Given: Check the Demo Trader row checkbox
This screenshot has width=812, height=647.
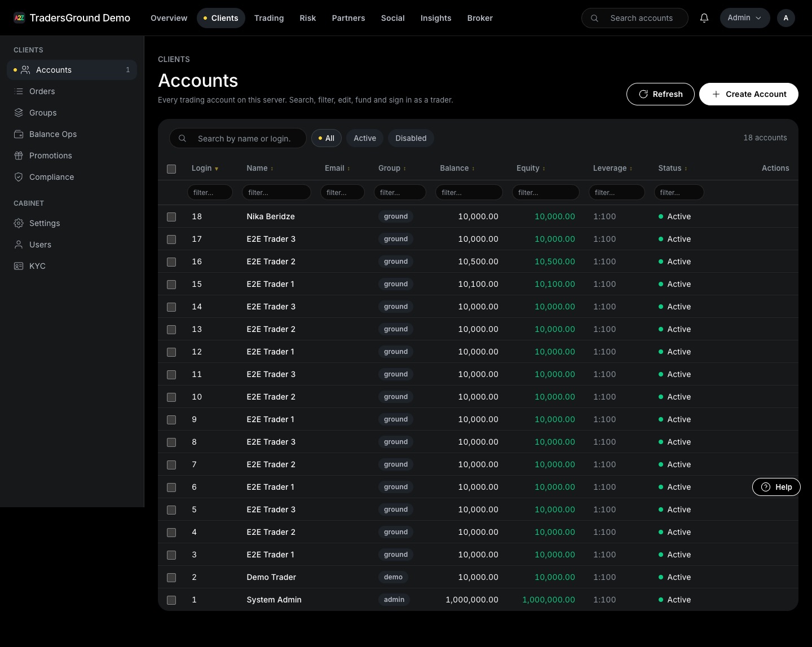Looking at the screenshot, I should [x=171, y=578].
